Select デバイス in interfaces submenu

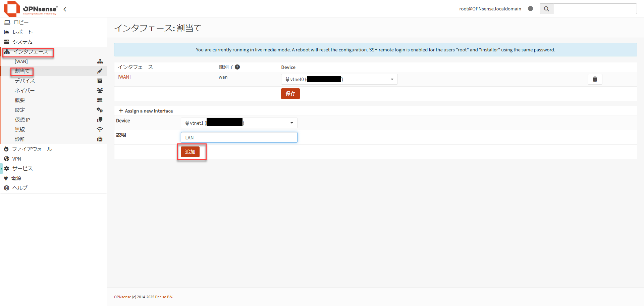24,81
